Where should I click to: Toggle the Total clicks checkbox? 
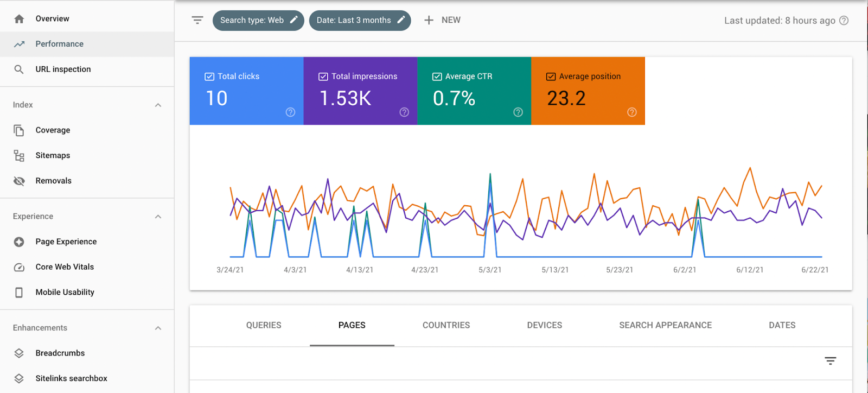point(209,77)
